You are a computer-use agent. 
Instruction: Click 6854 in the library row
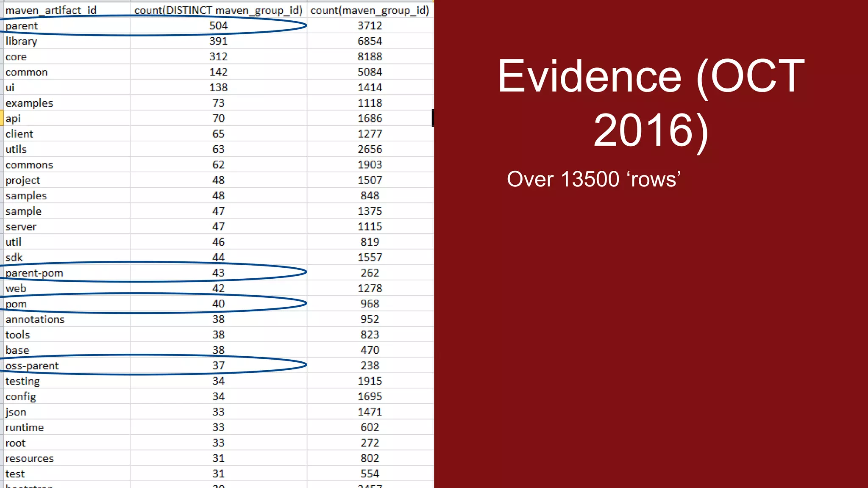point(370,41)
